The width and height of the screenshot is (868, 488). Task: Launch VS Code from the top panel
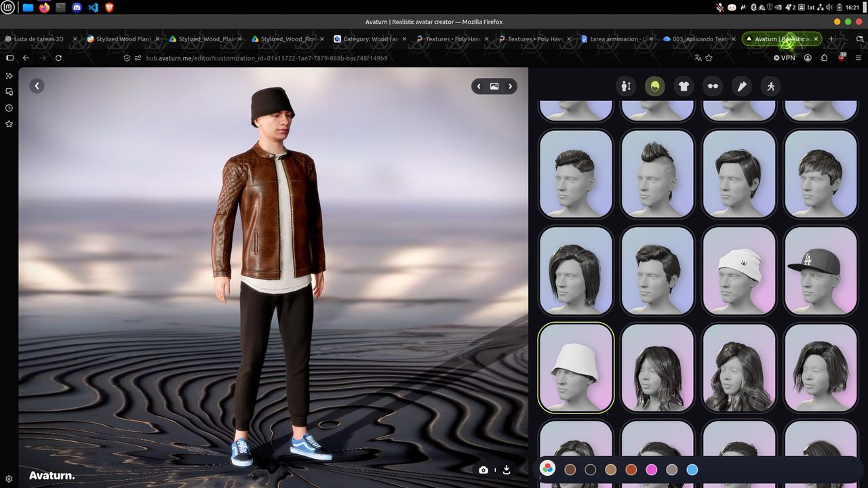click(93, 7)
